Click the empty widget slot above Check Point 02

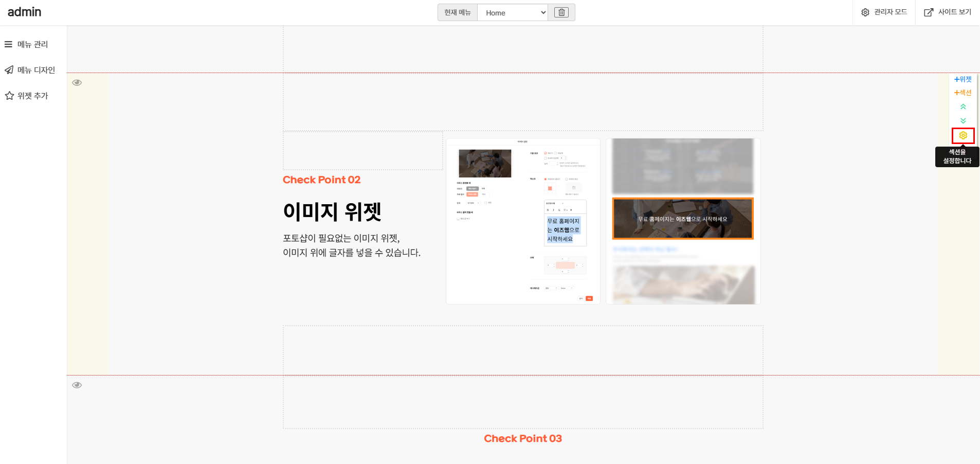[x=363, y=151]
